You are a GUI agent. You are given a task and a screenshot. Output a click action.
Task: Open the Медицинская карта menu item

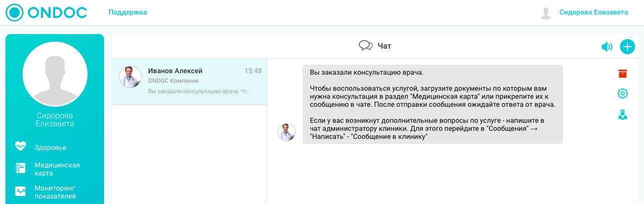[57, 169]
